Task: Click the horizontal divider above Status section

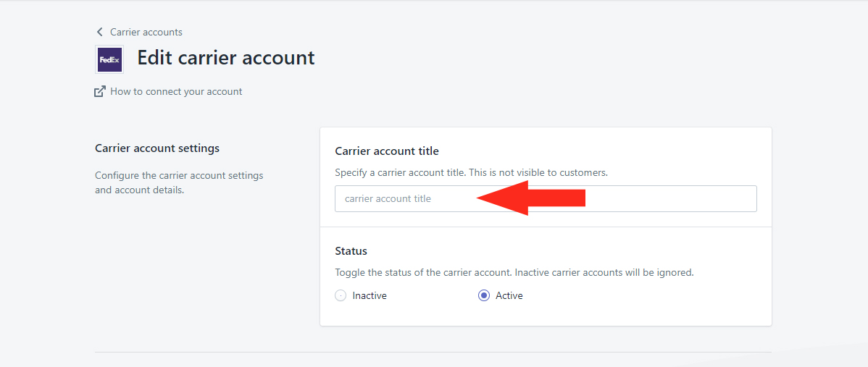Action: click(x=546, y=227)
